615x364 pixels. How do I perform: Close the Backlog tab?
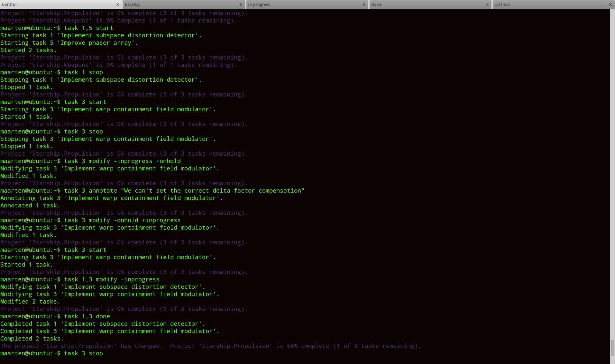pyautogui.click(x=241, y=5)
